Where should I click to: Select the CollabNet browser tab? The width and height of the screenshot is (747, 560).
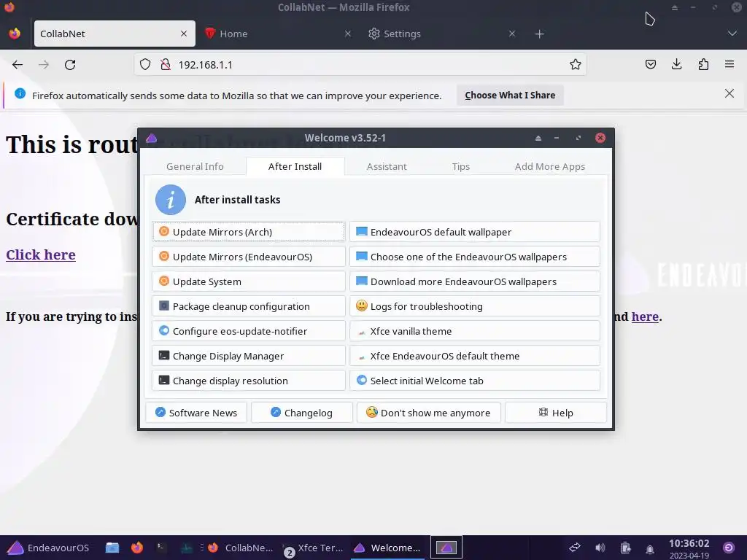(x=115, y=34)
